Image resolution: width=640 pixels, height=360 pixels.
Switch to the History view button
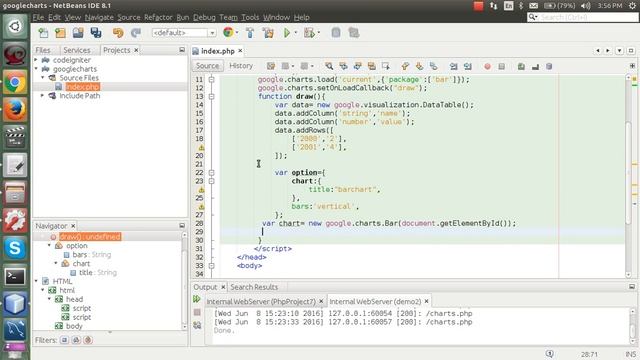coord(241,66)
